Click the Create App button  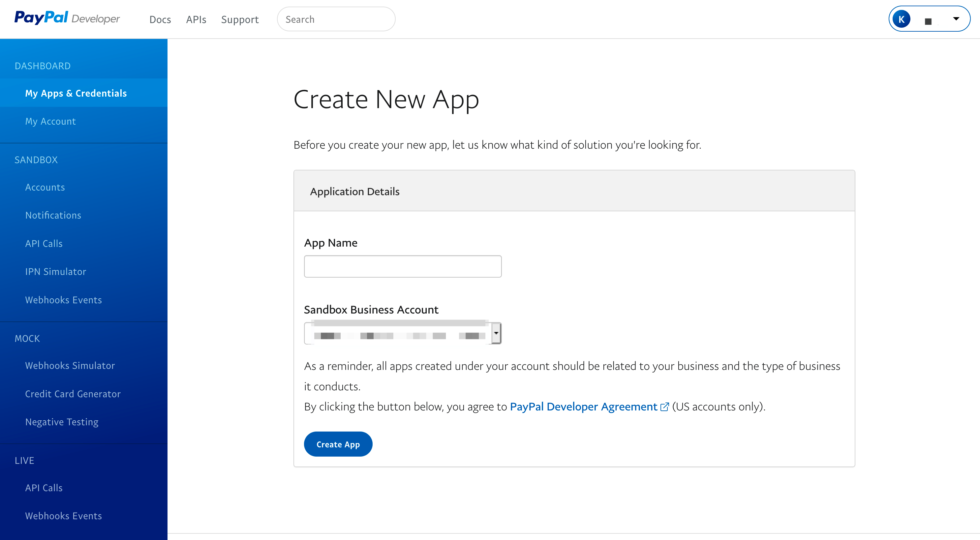point(338,444)
